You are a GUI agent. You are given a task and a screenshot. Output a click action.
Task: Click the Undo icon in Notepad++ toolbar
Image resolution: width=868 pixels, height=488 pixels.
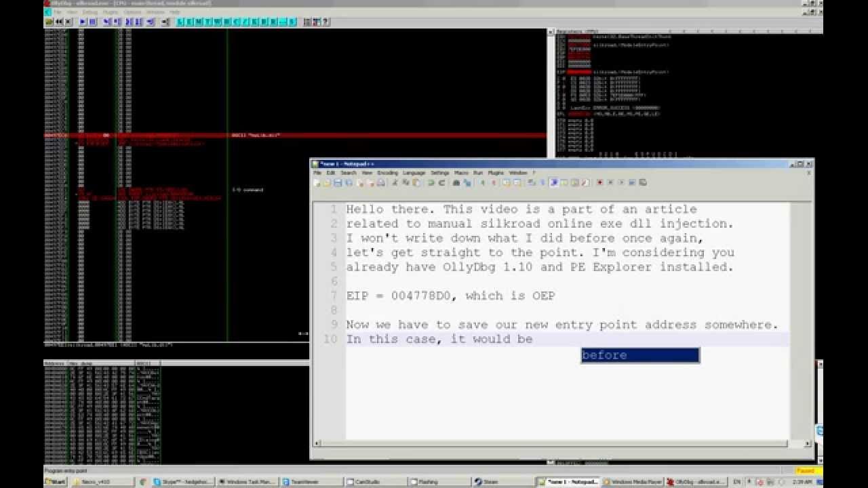432,183
